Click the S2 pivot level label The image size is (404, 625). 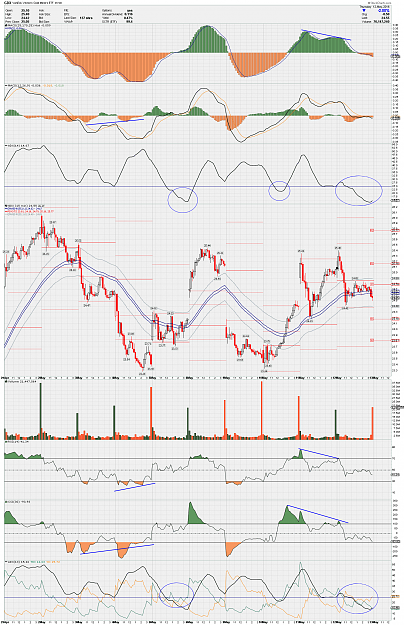point(372,340)
